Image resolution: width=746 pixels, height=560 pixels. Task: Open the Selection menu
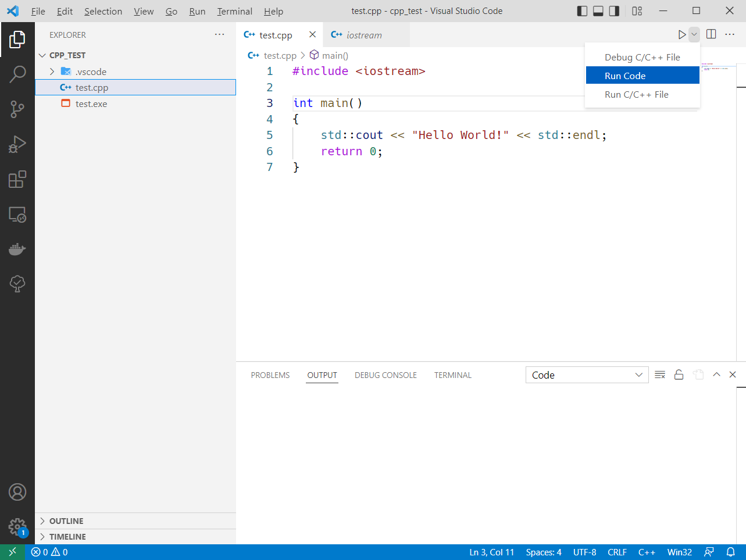click(103, 11)
